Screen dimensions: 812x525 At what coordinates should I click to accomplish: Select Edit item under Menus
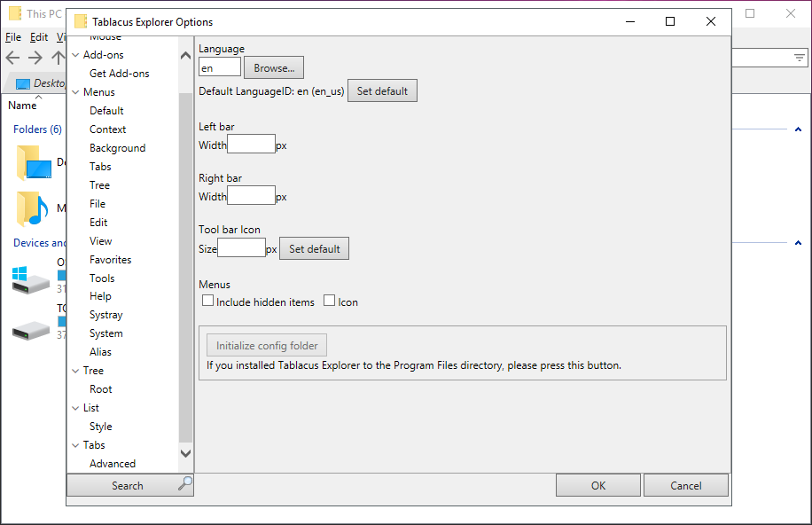coord(98,223)
